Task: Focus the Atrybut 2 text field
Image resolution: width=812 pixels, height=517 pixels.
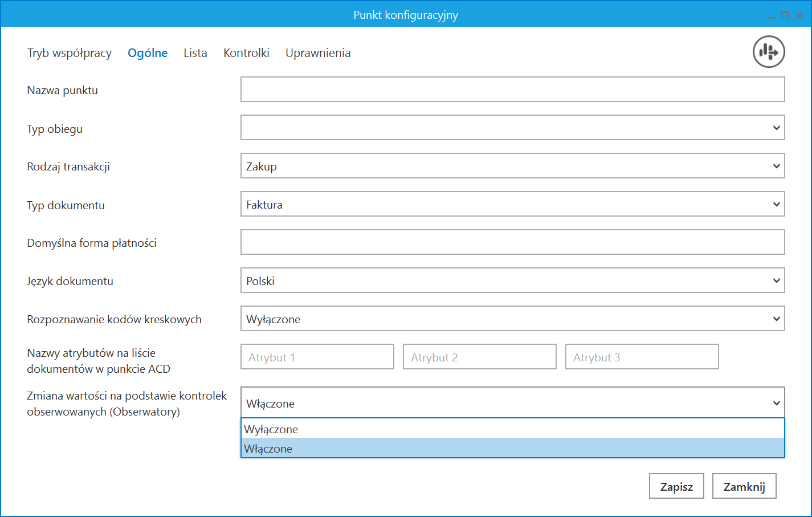Action: click(x=479, y=357)
